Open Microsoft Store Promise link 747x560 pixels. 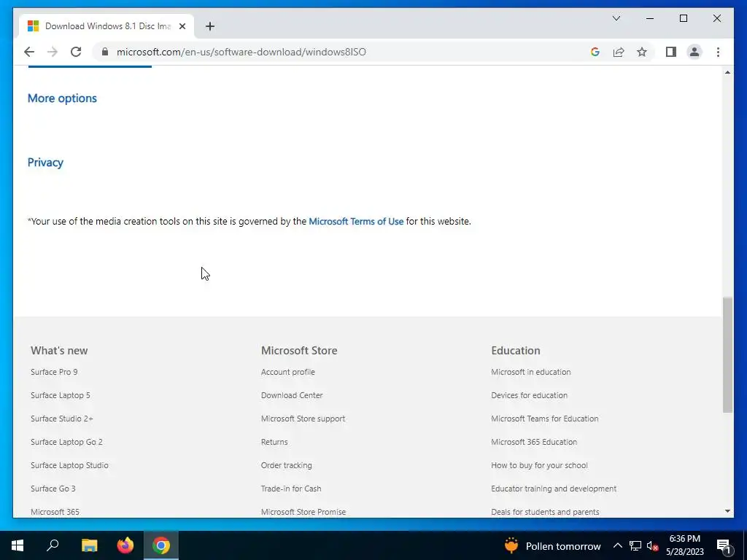click(x=303, y=512)
